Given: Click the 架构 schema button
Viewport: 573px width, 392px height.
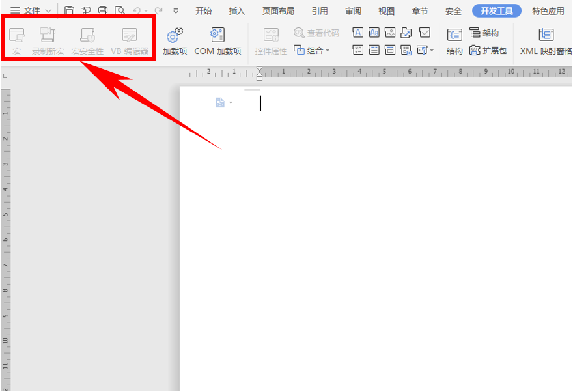Looking at the screenshot, I should [484, 33].
